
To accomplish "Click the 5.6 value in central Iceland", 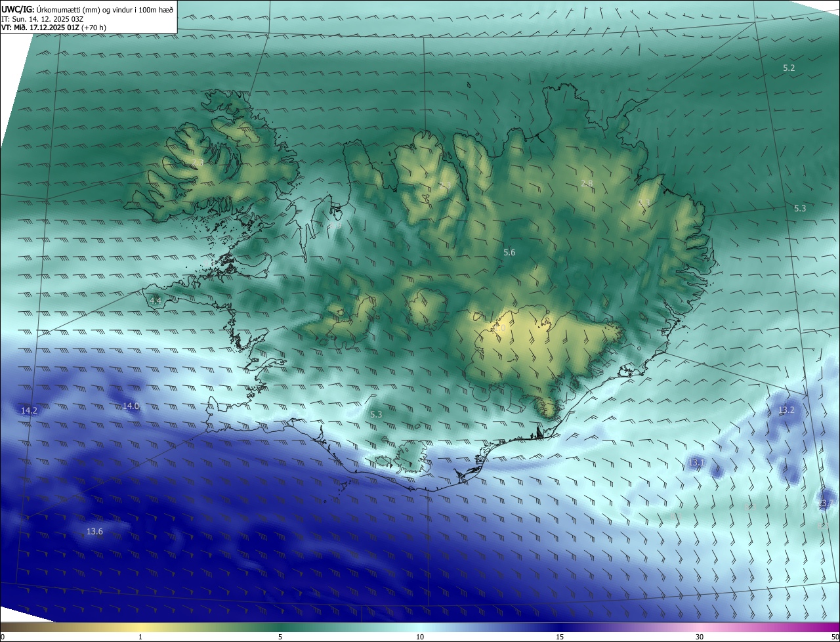I will tap(509, 253).
